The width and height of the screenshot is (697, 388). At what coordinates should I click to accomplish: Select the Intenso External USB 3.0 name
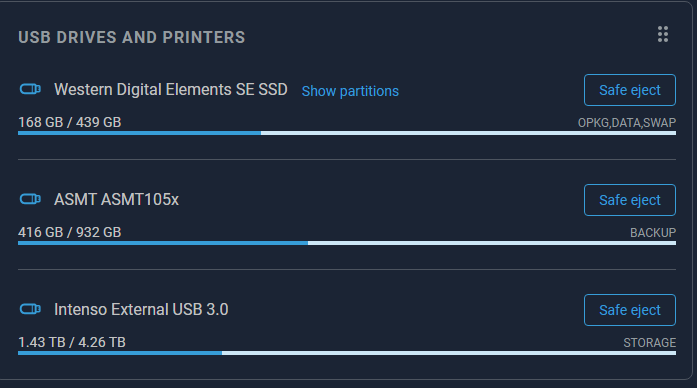(141, 309)
